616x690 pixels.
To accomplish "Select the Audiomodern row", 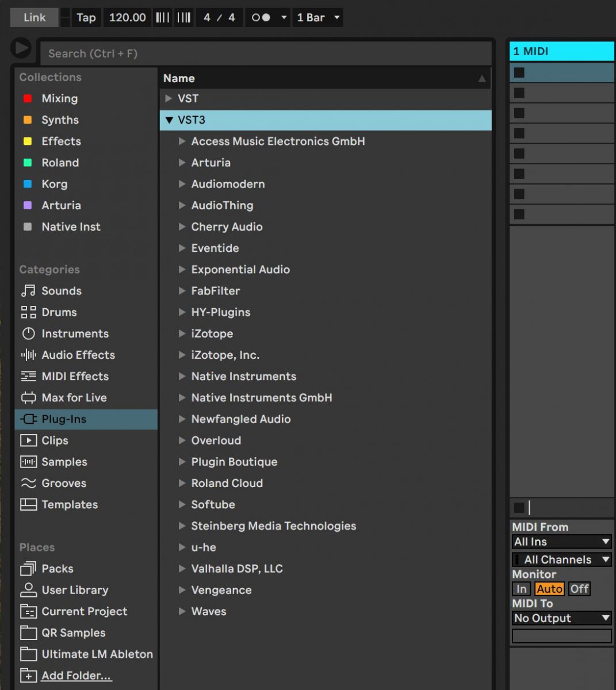I will click(x=326, y=184).
